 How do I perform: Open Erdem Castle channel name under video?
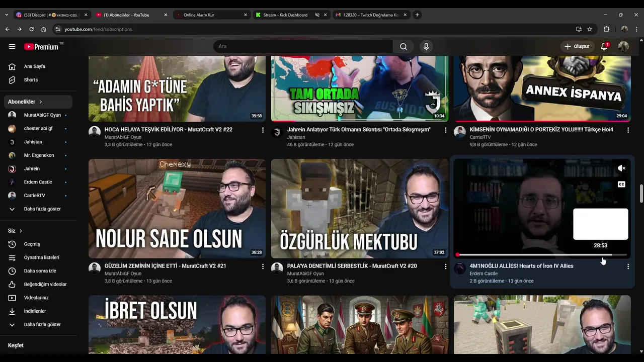[484, 274]
